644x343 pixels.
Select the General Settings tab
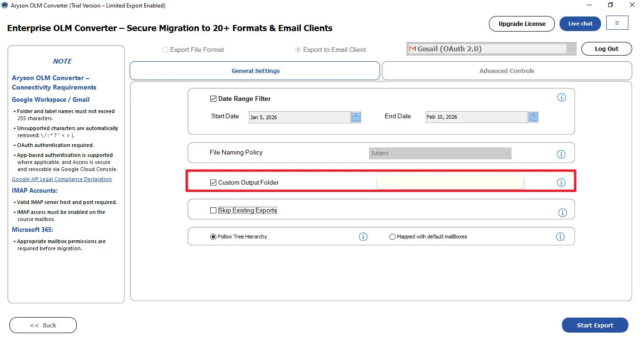pos(255,71)
